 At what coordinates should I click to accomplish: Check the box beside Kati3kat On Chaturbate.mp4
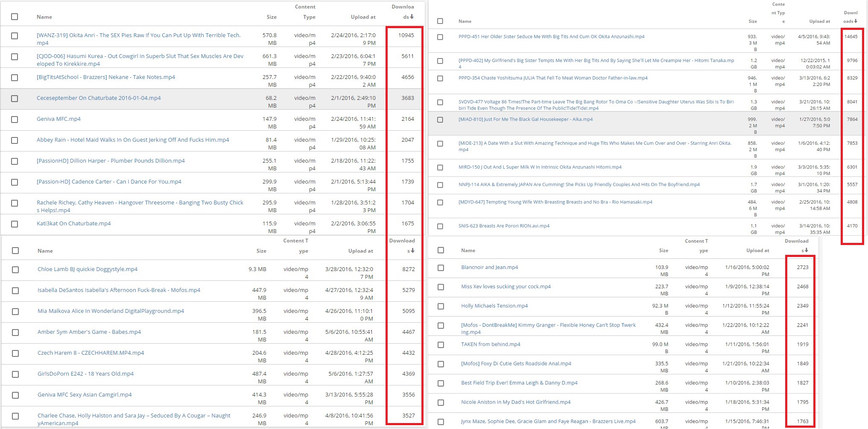pos(15,224)
